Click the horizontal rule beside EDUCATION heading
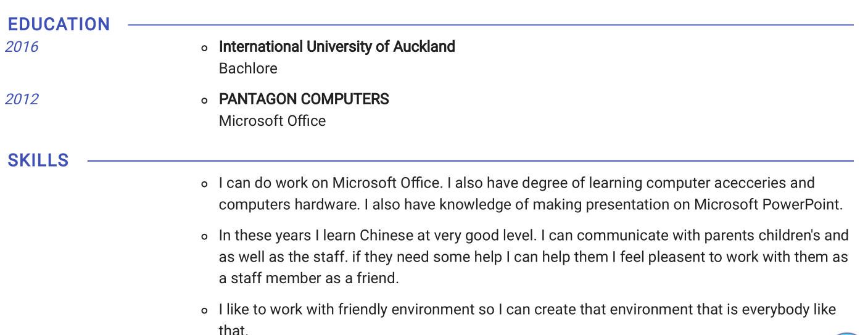The image size is (868, 335). [490, 25]
